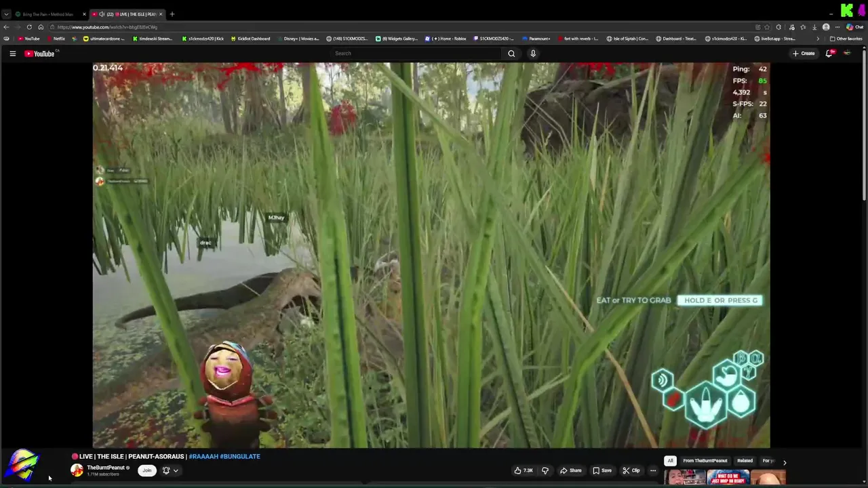Save the video to a playlist
868x488 pixels.
pyautogui.click(x=601, y=470)
